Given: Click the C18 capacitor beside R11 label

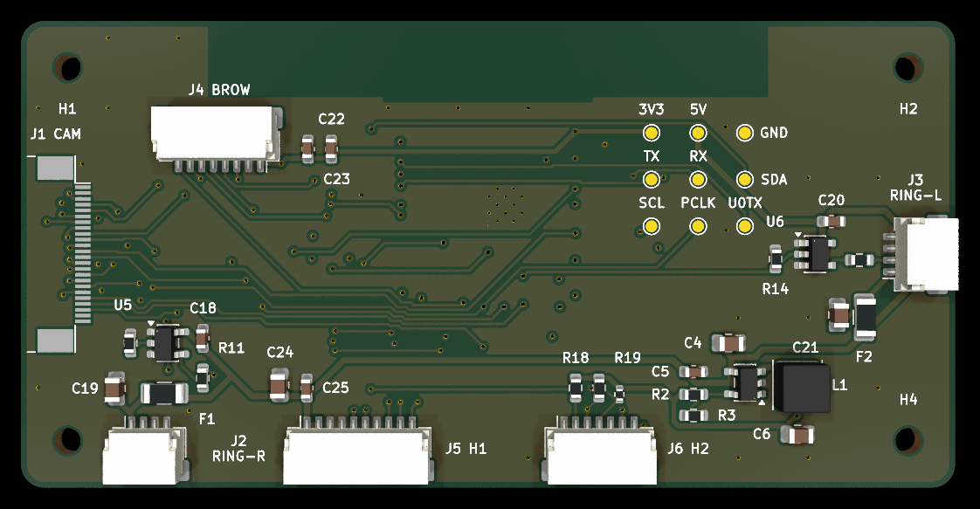Looking at the screenshot, I should [202, 338].
